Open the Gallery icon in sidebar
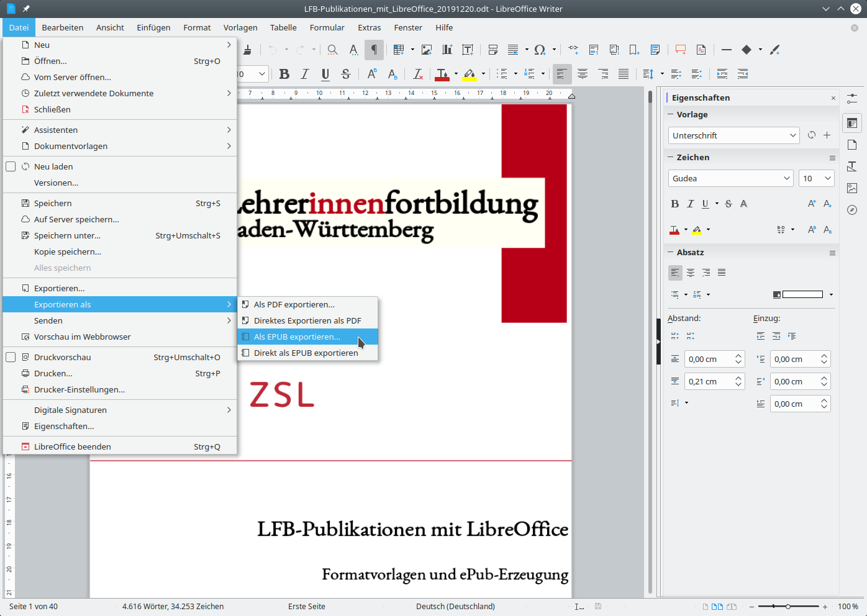This screenshot has height=616, width=867. click(852, 188)
